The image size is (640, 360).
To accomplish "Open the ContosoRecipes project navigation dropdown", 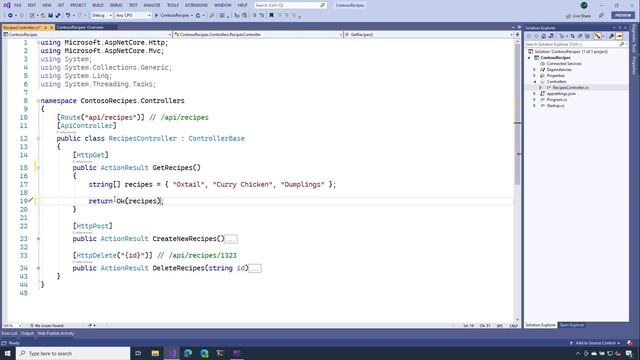I will [x=87, y=35].
